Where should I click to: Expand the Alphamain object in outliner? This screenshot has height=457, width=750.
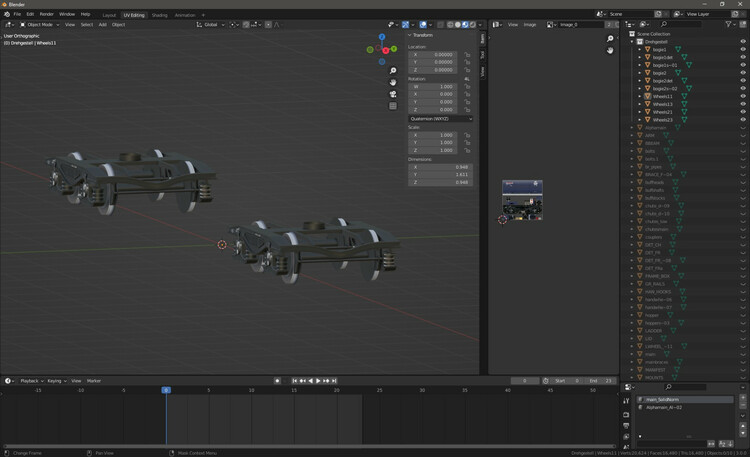(632, 128)
